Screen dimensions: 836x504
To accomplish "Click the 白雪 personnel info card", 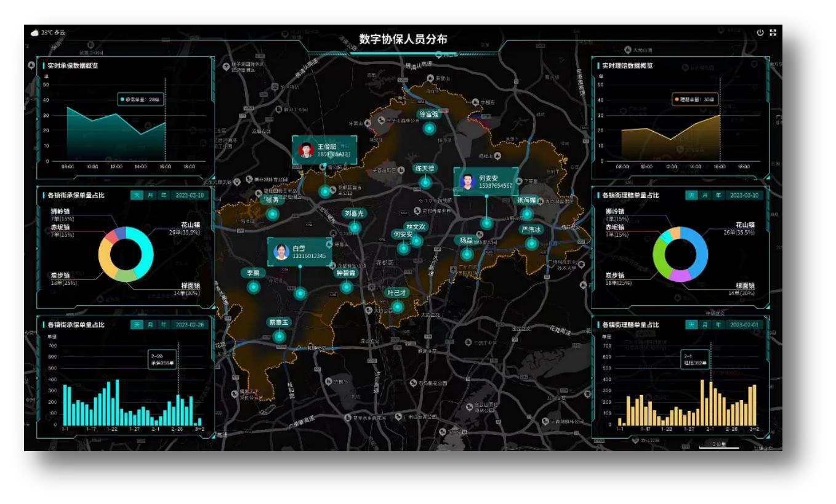I will point(300,252).
